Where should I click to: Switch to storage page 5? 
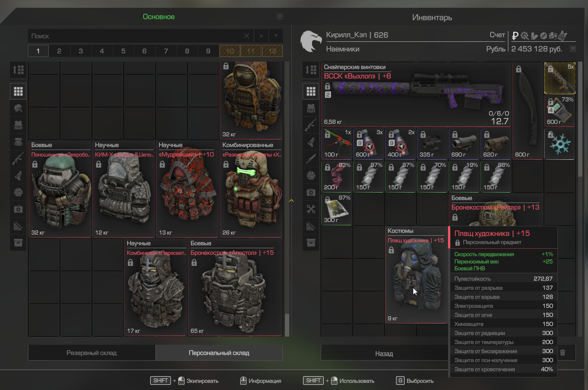(123, 51)
